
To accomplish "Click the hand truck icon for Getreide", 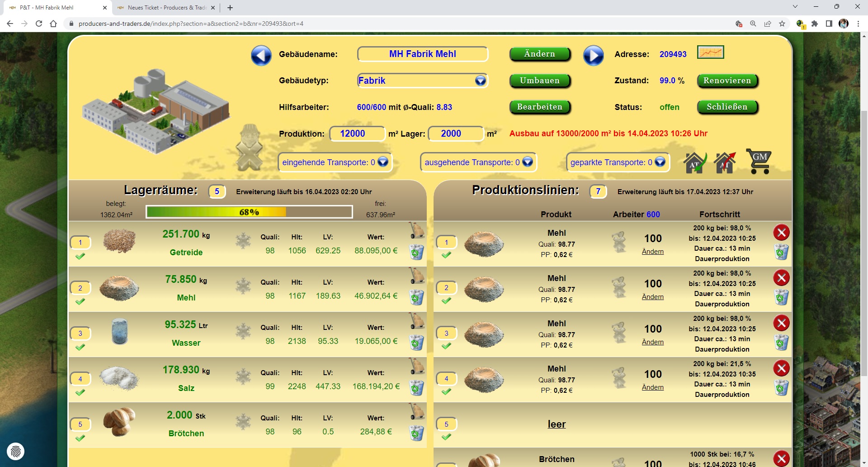I will click(417, 230).
